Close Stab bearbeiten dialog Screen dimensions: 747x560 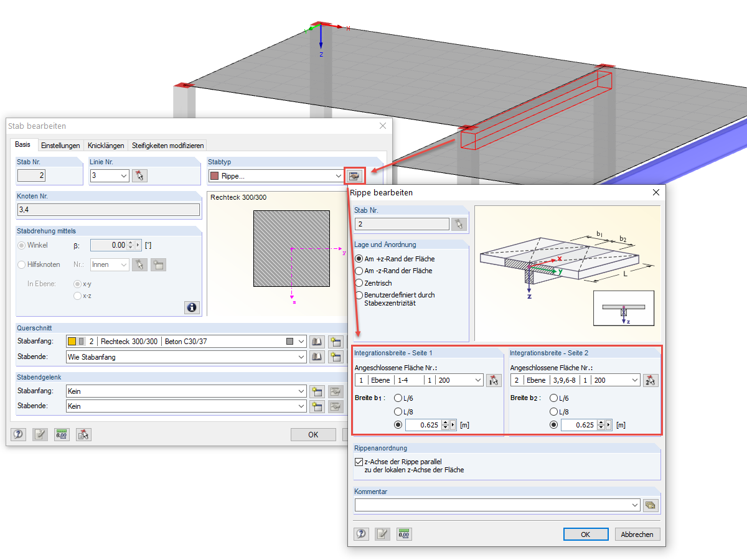[382, 126]
